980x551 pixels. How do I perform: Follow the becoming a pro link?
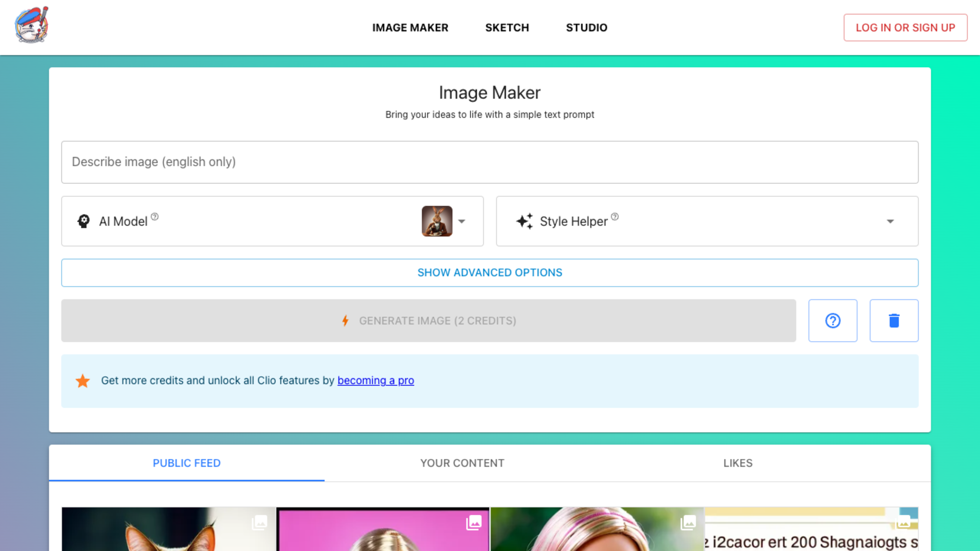375,380
